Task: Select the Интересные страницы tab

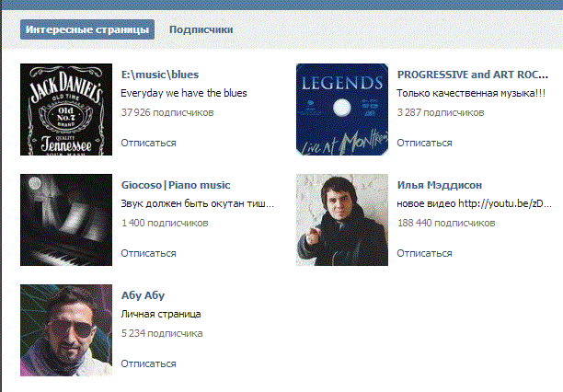Action: point(87,30)
